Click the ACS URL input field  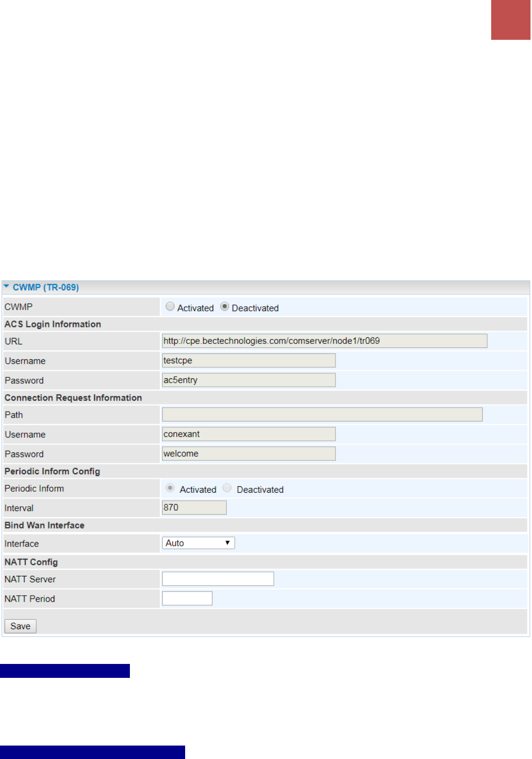tap(324, 341)
